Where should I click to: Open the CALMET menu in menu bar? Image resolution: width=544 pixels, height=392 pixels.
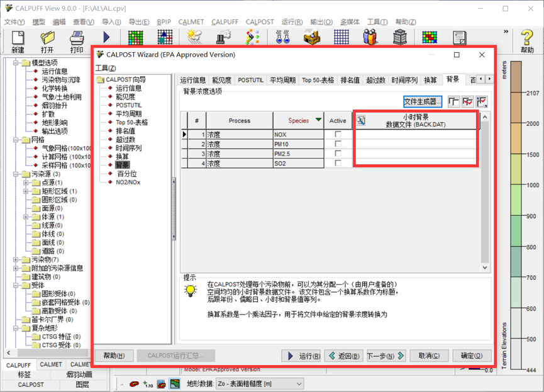[191, 22]
